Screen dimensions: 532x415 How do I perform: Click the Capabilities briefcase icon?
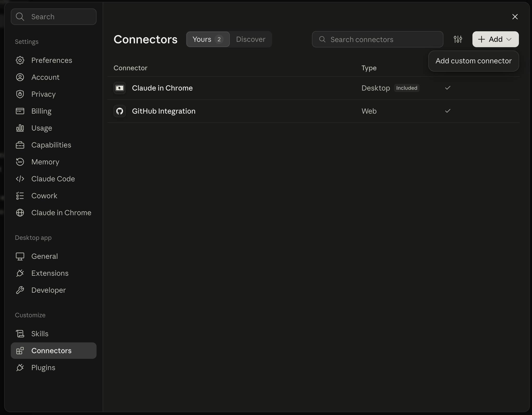[x=20, y=145]
